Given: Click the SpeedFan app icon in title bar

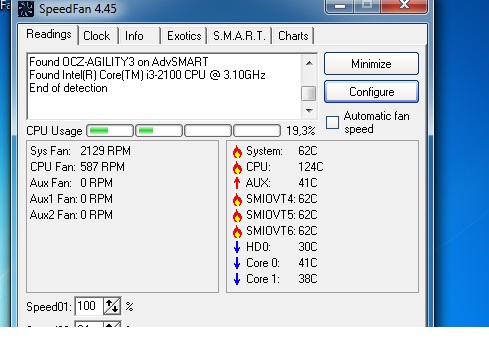Looking at the screenshot, I should click(25, 8).
